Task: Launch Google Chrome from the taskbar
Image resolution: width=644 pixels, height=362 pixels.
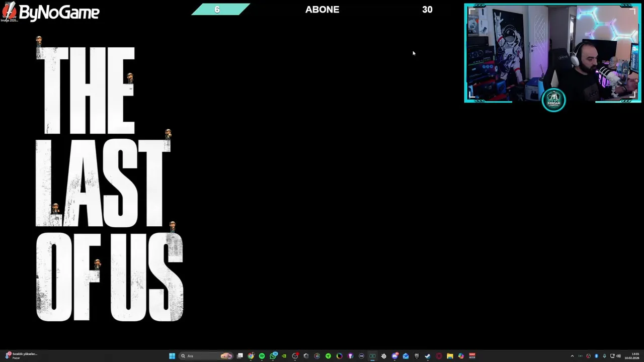Action: pos(251,356)
